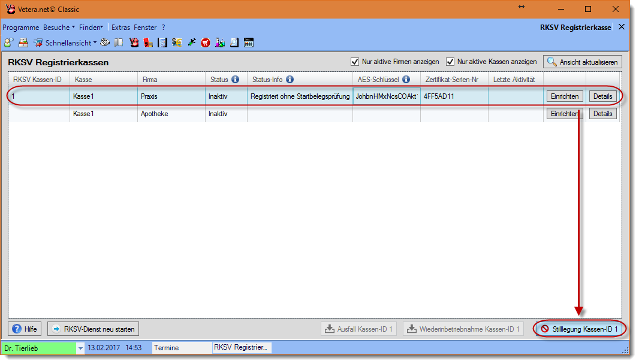Expand the Schnellansicht dropdown
The width and height of the screenshot is (639, 364).
(95, 43)
